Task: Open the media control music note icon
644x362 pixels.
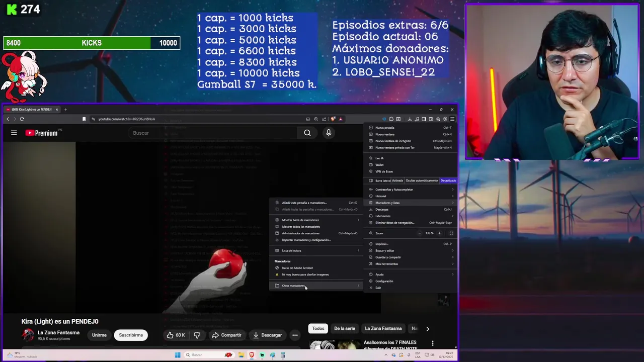Action: point(417,119)
